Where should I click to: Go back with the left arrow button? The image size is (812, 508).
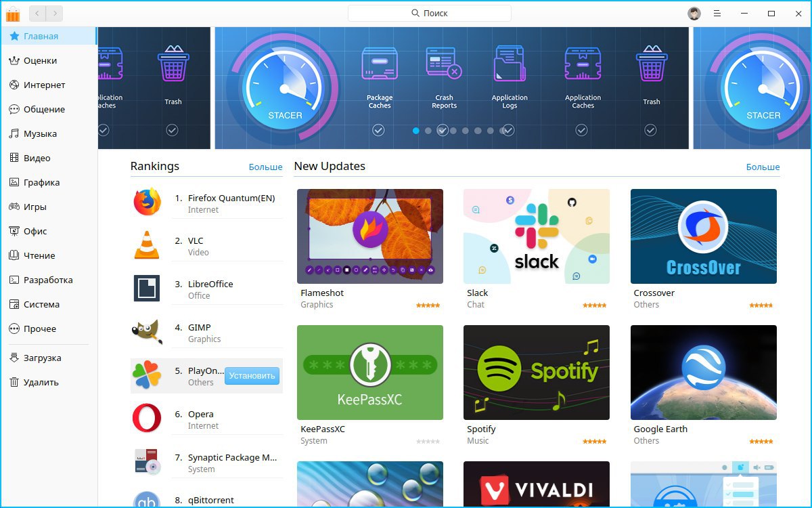click(36, 13)
